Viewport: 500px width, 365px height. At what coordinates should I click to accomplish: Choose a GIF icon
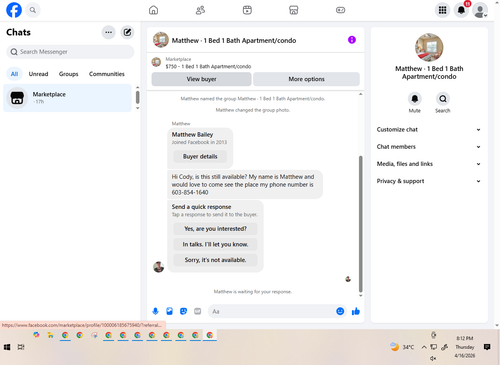(x=197, y=311)
